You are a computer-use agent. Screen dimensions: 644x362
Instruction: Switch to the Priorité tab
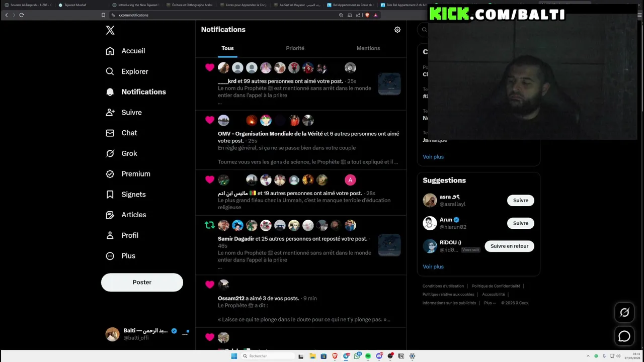(295, 48)
